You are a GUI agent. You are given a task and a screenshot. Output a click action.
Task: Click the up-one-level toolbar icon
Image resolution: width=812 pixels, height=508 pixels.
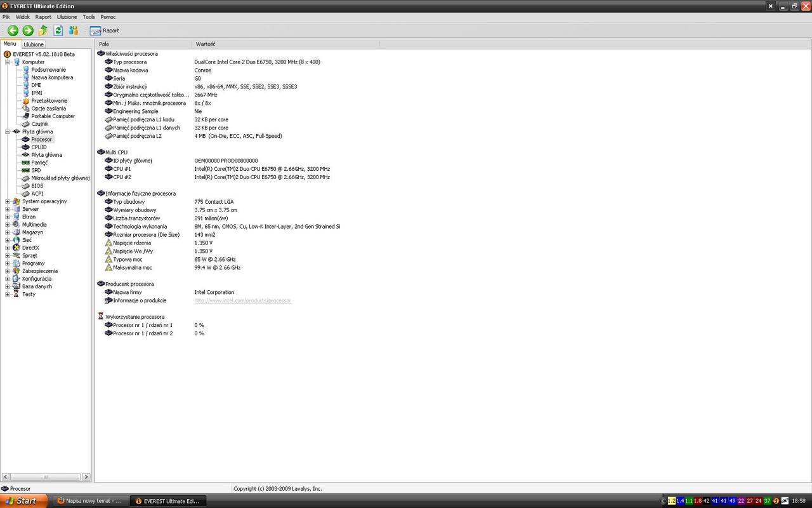43,30
